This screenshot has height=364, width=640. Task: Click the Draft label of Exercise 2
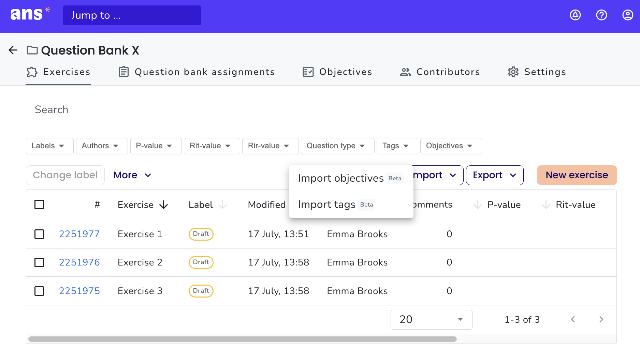(x=201, y=262)
